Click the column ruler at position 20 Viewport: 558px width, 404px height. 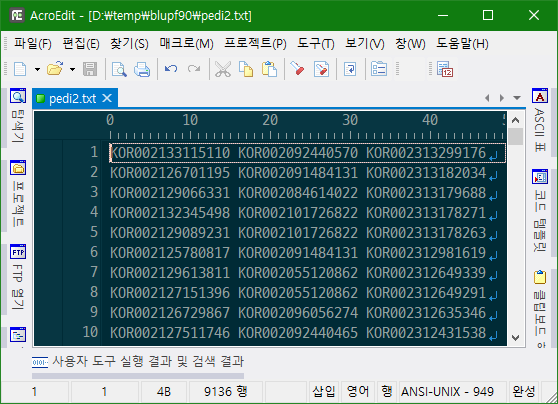[x=270, y=121]
